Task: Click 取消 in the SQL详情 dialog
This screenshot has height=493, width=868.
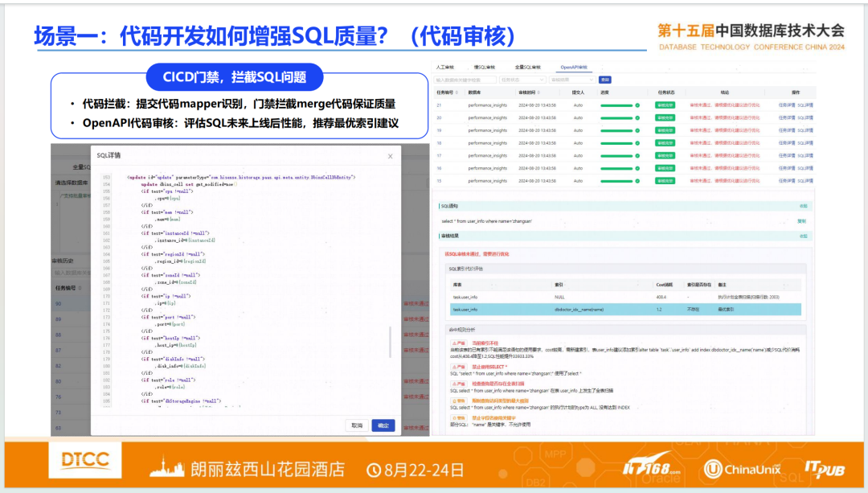Action: click(357, 425)
